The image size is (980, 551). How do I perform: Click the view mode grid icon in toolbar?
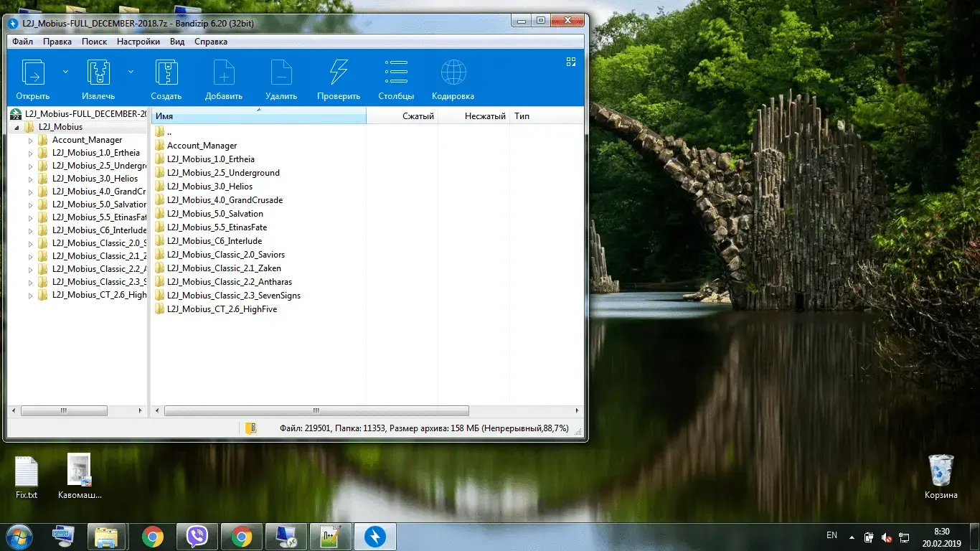pos(571,62)
